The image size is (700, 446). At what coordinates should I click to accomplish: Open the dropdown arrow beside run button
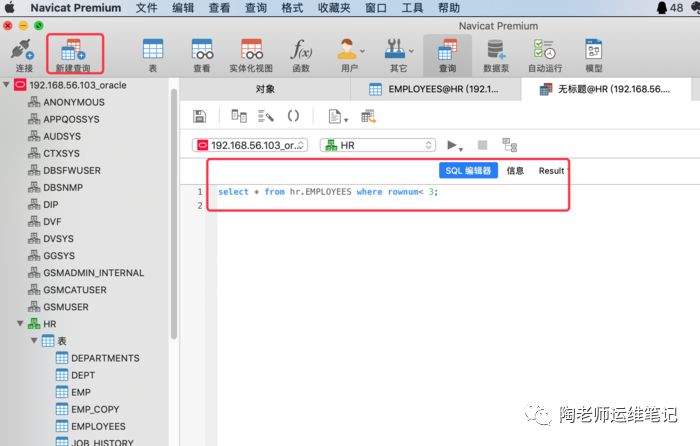pyautogui.click(x=461, y=149)
